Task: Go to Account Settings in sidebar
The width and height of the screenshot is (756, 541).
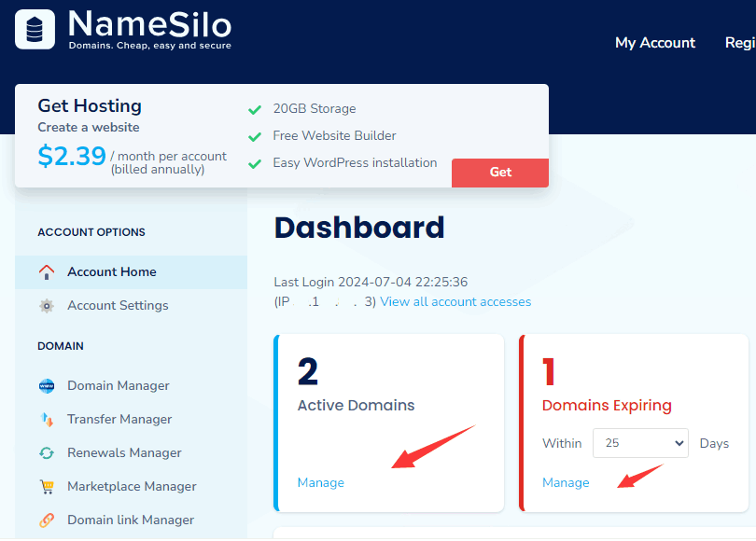Action: coord(118,306)
